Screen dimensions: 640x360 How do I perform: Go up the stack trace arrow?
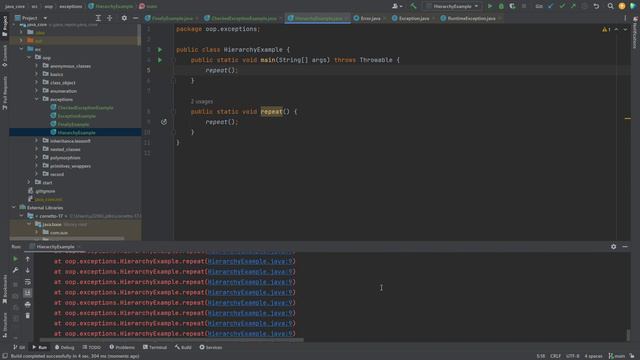point(27,259)
